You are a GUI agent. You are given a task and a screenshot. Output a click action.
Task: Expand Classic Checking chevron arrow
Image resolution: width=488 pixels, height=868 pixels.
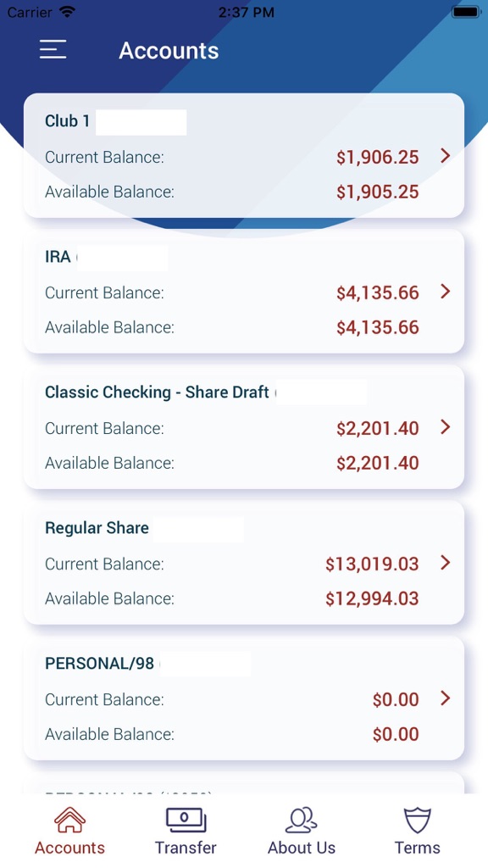[446, 427]
